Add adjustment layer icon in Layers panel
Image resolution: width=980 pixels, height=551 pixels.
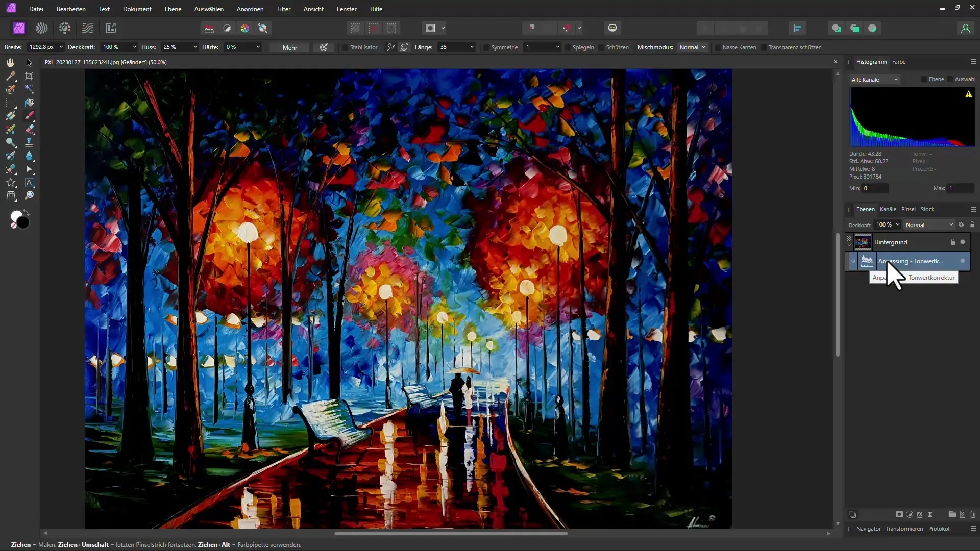[910, 514]
